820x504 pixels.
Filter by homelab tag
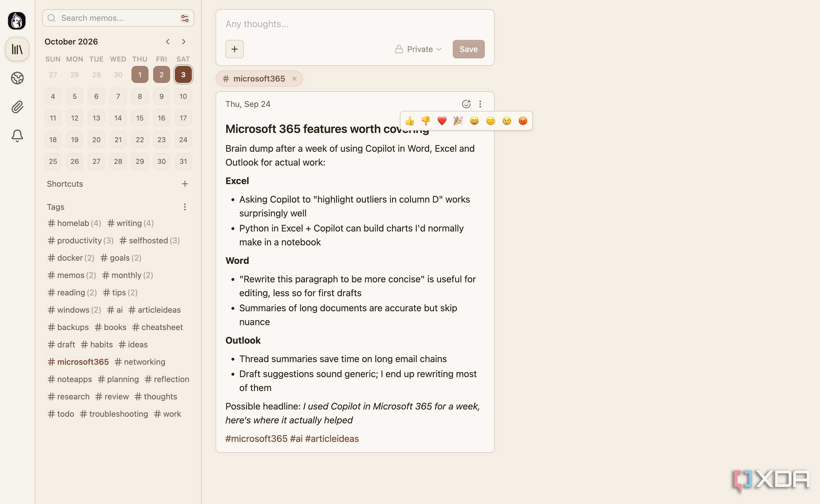click(x=74, y=223)
